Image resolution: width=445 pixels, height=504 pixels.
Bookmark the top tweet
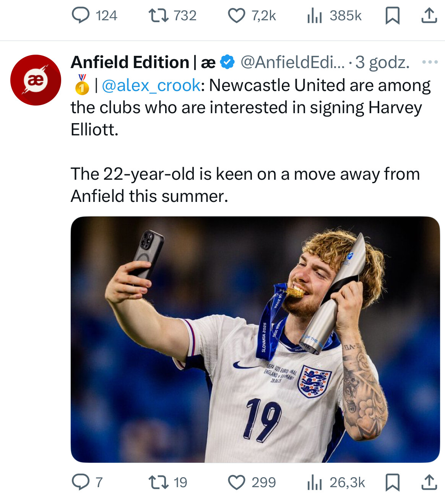coord(392,16)
